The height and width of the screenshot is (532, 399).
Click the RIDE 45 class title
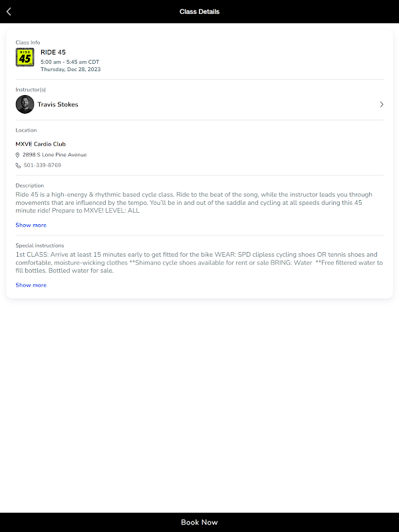[53, 53]
